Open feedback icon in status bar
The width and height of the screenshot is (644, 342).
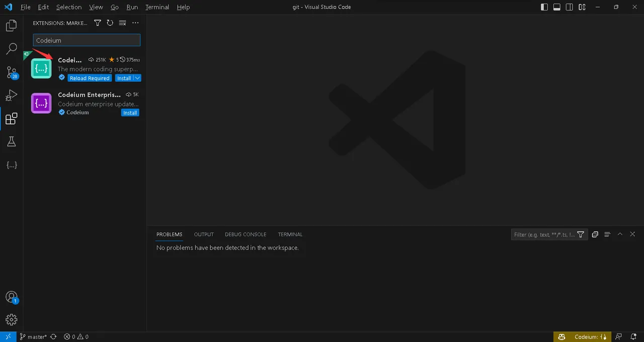click(x=619, y=337)
